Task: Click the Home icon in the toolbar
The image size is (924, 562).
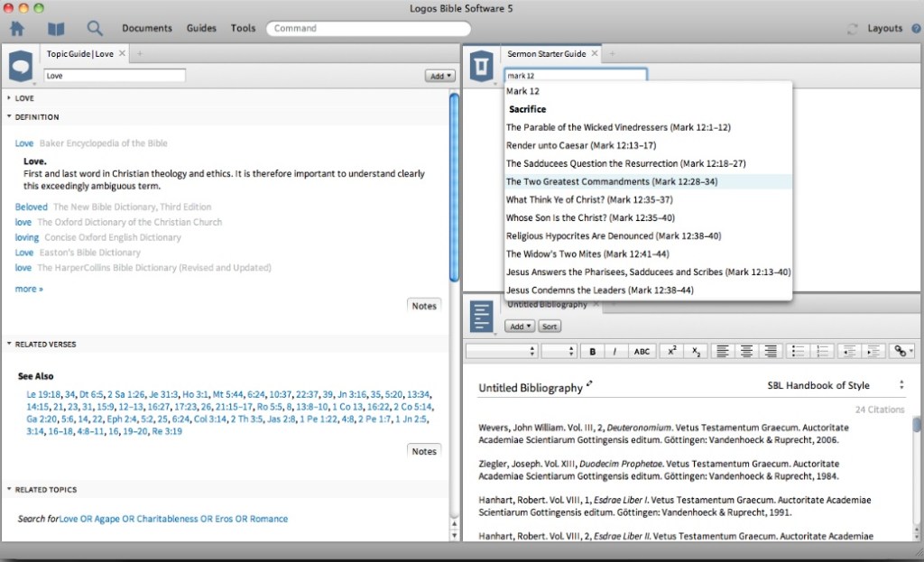Action: [x=16, y=29]
